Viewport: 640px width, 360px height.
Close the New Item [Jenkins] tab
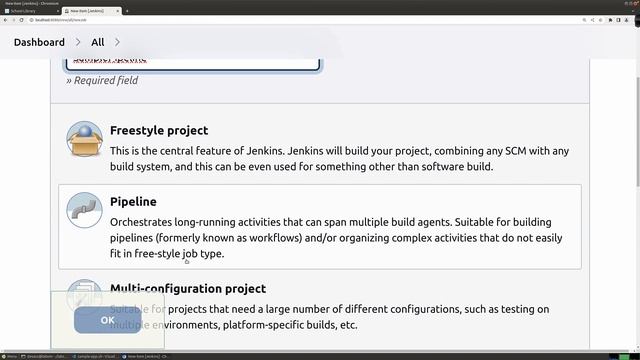pyautogui.click(x=118, y=11)
